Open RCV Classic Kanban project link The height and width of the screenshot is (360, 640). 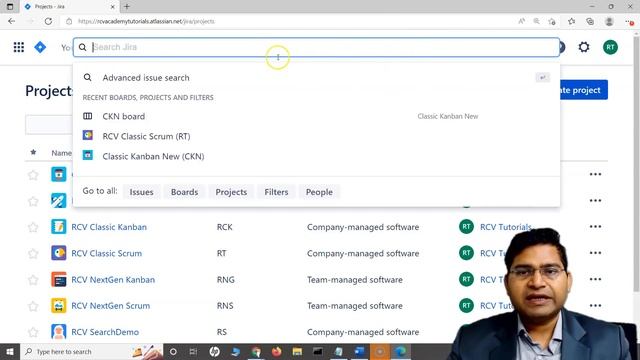(x=109, y=227)
